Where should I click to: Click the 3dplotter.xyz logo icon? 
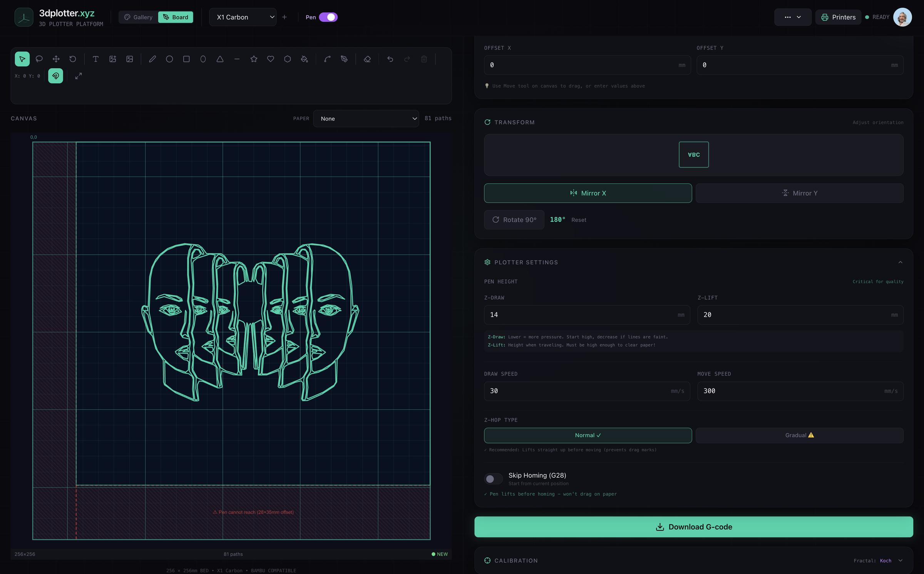[24, 17]
